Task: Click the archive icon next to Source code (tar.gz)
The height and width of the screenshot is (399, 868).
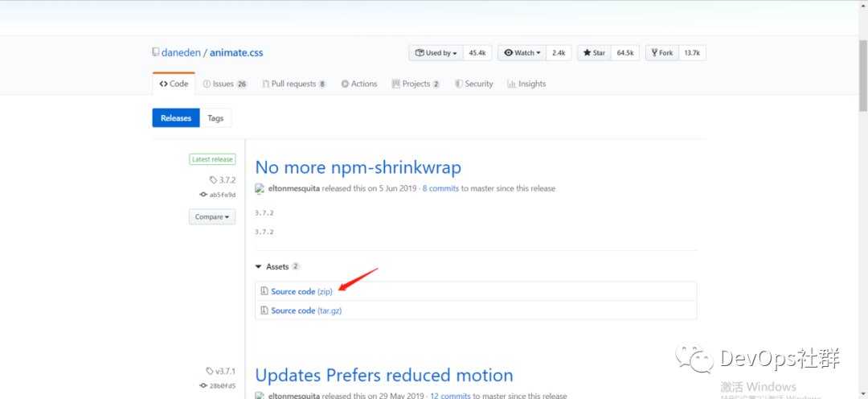Action: [x=264, y=311]
